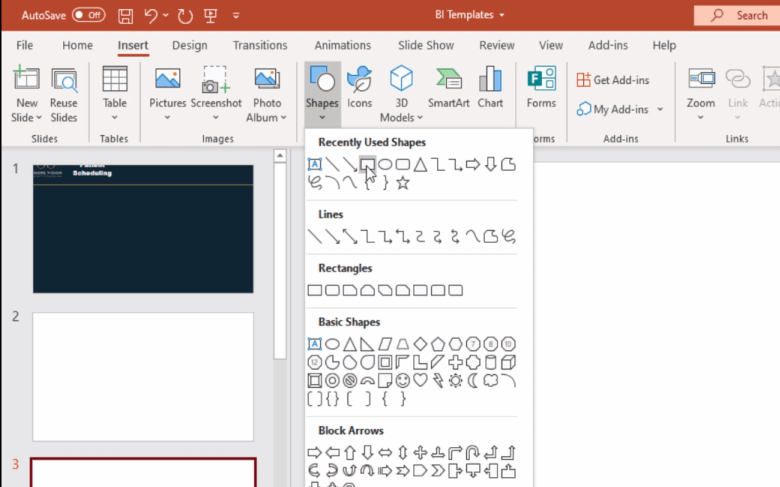This screenshot has width=780, height=487.
Task: Click the Forms button
Action: tap(541, 88)
